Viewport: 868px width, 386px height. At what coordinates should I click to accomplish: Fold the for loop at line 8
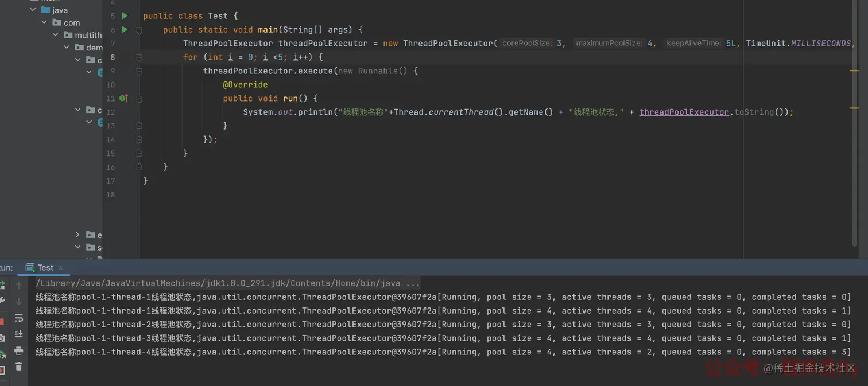[x=139, y=57]
